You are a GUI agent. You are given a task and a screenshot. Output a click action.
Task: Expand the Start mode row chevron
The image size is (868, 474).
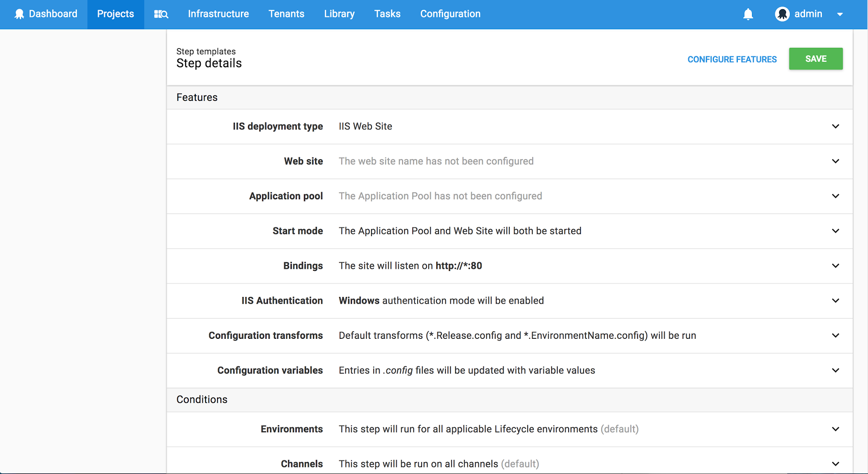(x=835, y=231)
